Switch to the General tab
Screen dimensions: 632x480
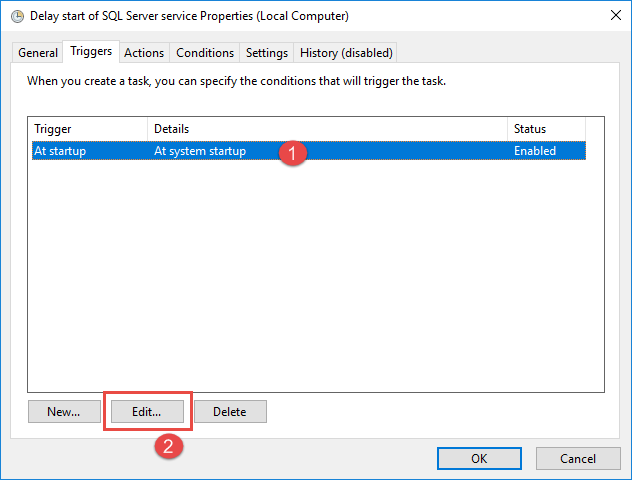[x=38, y=53]
